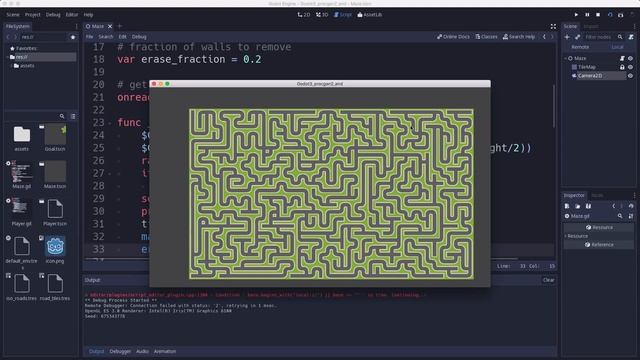Open the Help menu
Image resolution: width=640 pixels, height=360 pixels.
[88, 15]
